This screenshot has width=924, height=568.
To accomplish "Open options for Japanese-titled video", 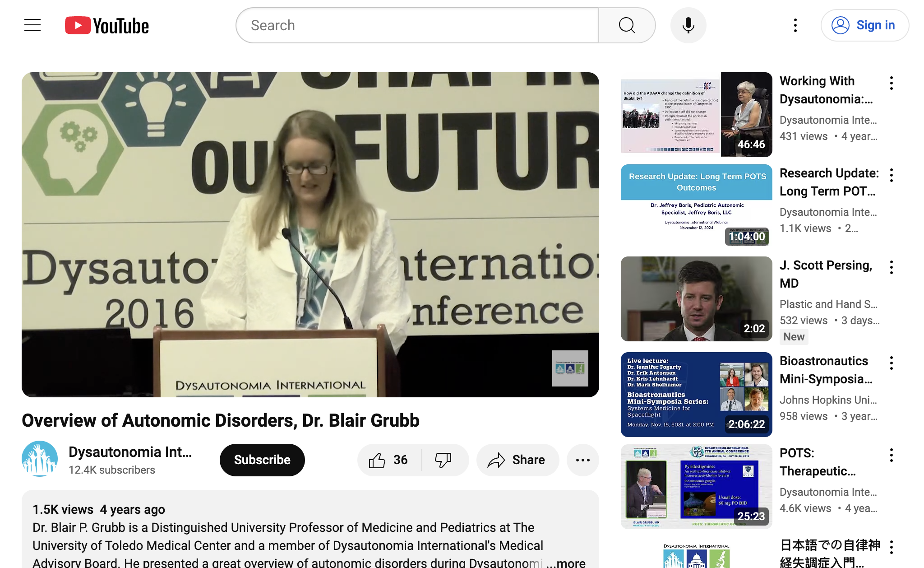I will pyautogui.click(x=892, y=547).
